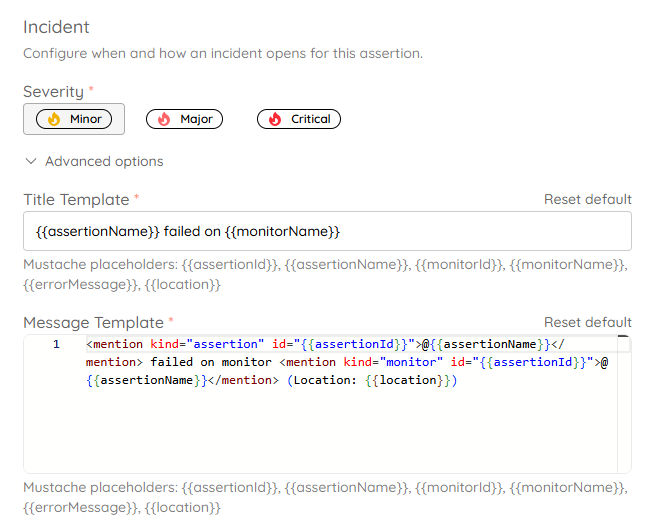Reset default for Message Template
Image resolution: width=659 pixels, height=526 pixels.
pos(588,322)
